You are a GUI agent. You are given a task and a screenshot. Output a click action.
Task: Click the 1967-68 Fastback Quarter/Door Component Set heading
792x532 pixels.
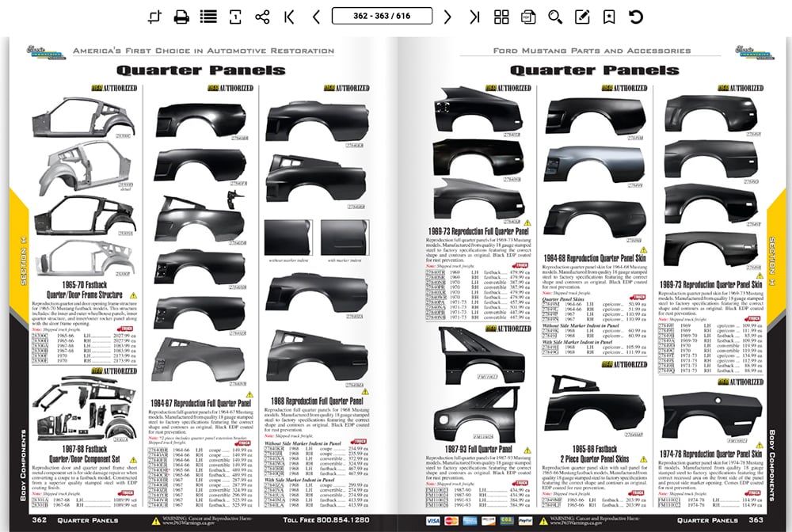point(85,454)
